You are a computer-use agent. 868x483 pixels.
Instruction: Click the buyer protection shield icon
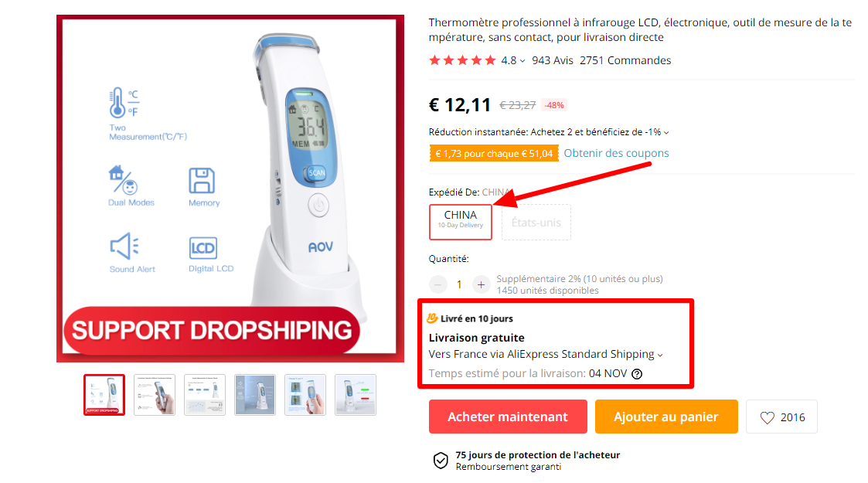[x=441, y=461]
